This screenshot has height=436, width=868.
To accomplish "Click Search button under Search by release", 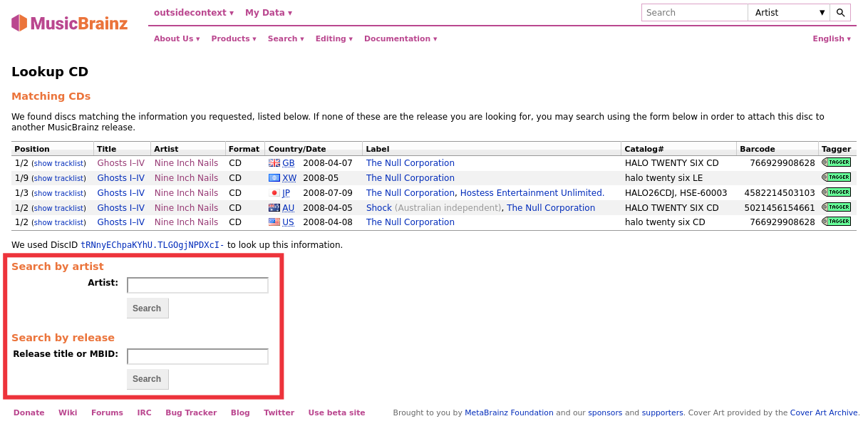I will (148, 379).
